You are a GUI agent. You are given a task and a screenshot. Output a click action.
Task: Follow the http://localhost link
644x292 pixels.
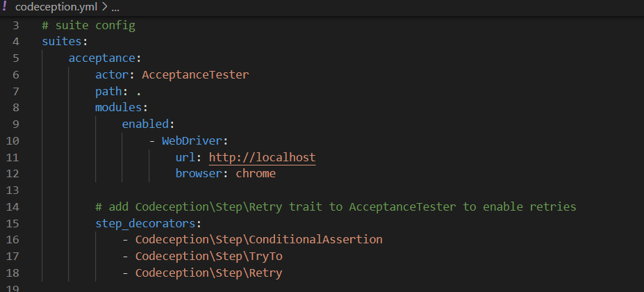click(x=262, y=158)
